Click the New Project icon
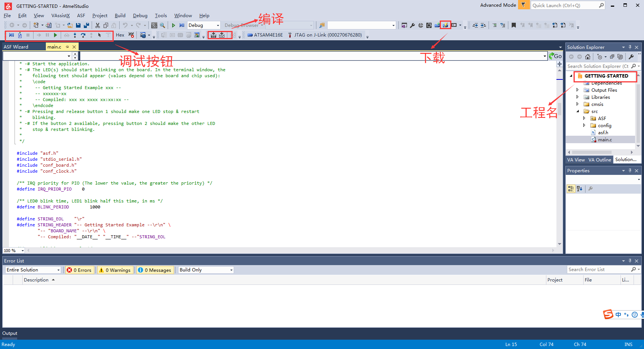The width and height of the screenshot is (644, 349). [36, 25]
